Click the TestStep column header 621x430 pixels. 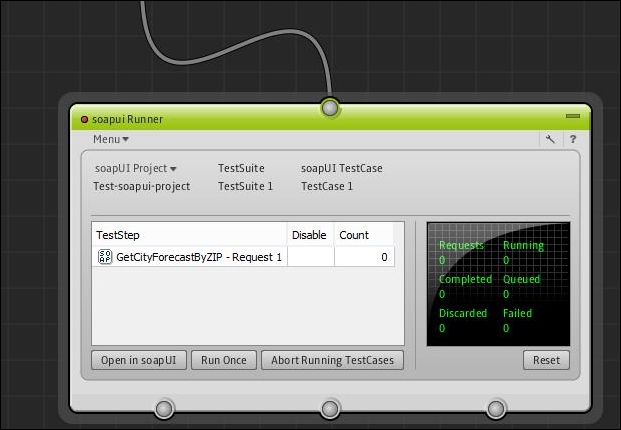pos(189,235)
